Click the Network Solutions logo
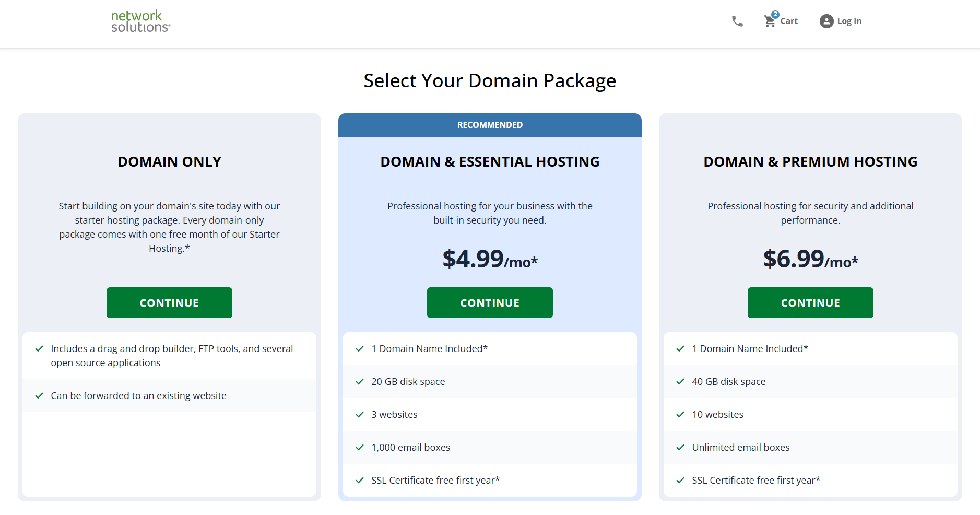Image resolution: width=980 pixels, height=515 pixels. (x=139, y=21)
